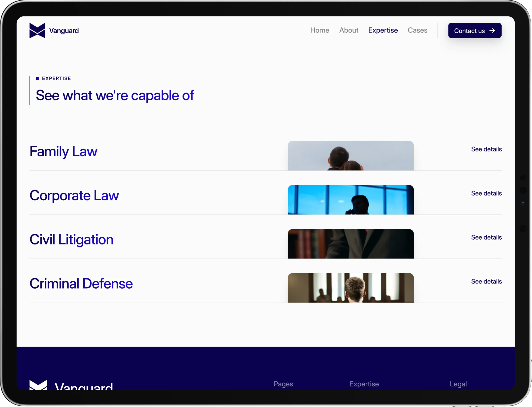Click the Vanguard logo icon in header
532x407 pixels.
[x=37, y=31]
